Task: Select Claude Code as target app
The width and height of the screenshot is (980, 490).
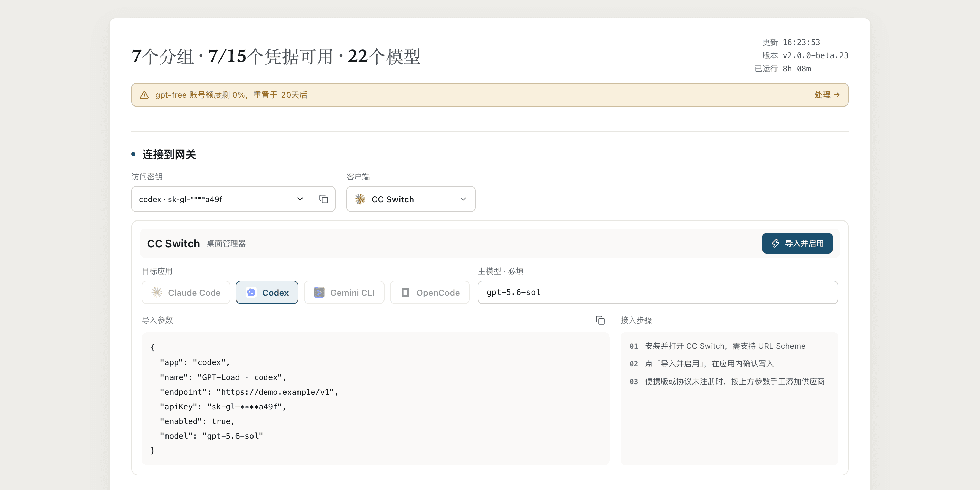Action: coord(186,293)
